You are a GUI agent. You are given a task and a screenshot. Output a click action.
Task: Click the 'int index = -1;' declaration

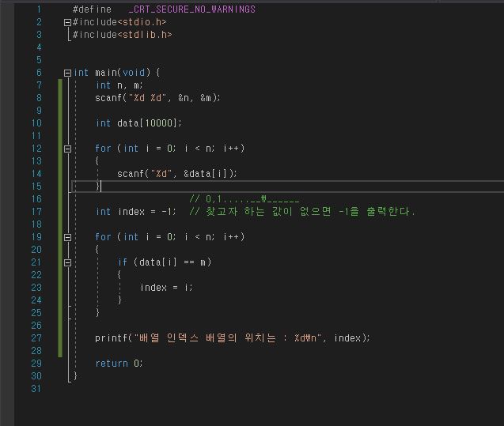coord(136,212)
